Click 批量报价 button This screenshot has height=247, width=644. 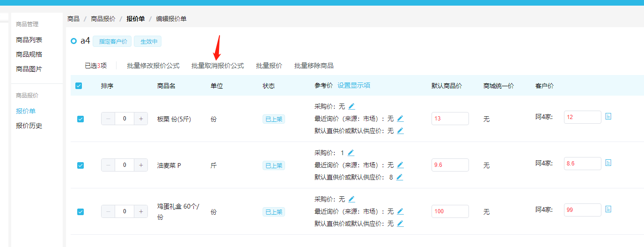[269, 66]
